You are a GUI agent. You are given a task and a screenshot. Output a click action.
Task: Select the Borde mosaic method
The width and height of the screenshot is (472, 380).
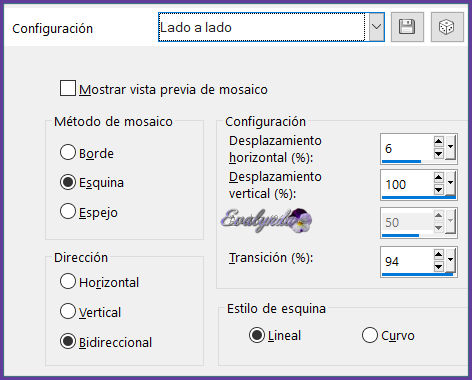pos(68,152)
